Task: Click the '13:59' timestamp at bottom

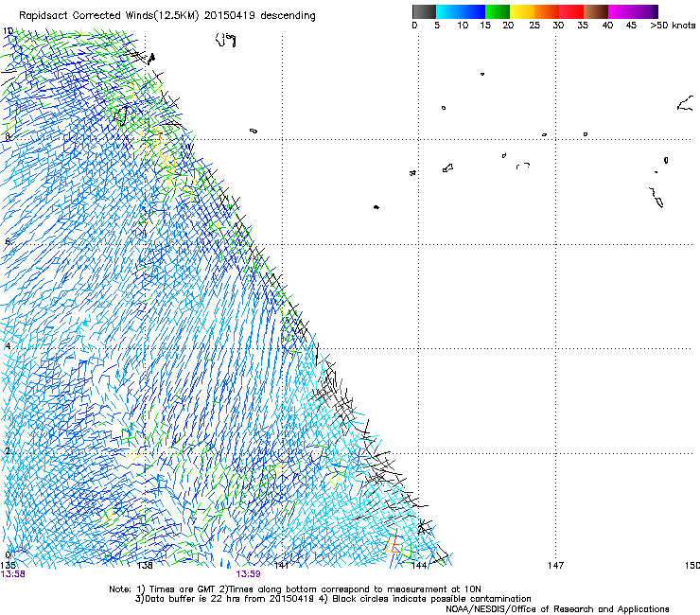Action: pyautogui.click(x=248, y=574)
